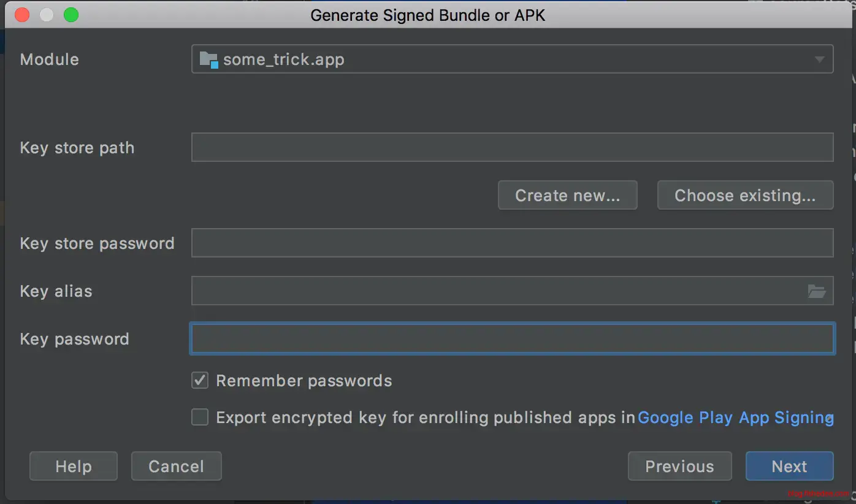The image size is (856, 504).
Task: Close the dialog with the red button
Action: (x=22, y=15)
